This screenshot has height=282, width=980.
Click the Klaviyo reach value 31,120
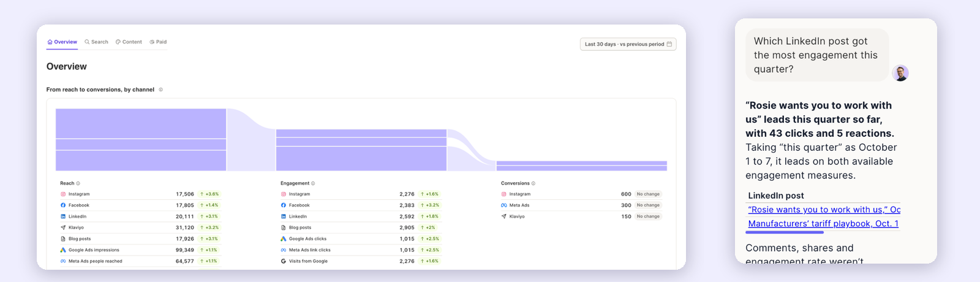pos(185,227)
